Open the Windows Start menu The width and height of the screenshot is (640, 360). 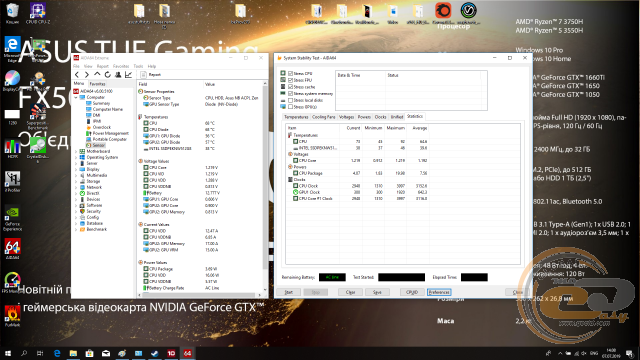point(7,353)
